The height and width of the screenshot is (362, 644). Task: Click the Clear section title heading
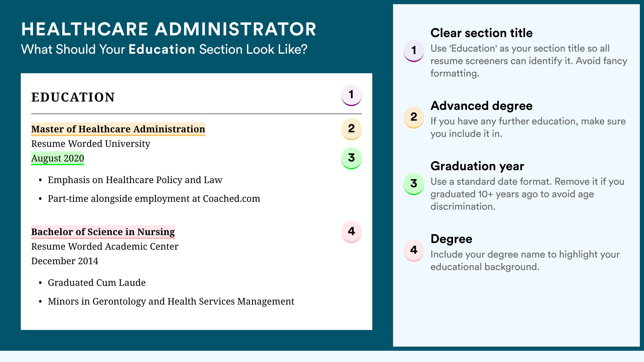click(x=482, y=33)
